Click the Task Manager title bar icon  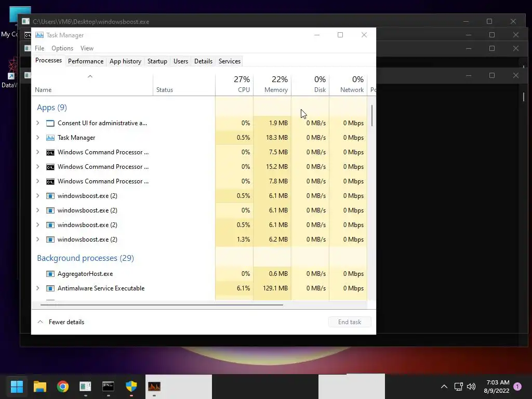(x=39, y=35)
